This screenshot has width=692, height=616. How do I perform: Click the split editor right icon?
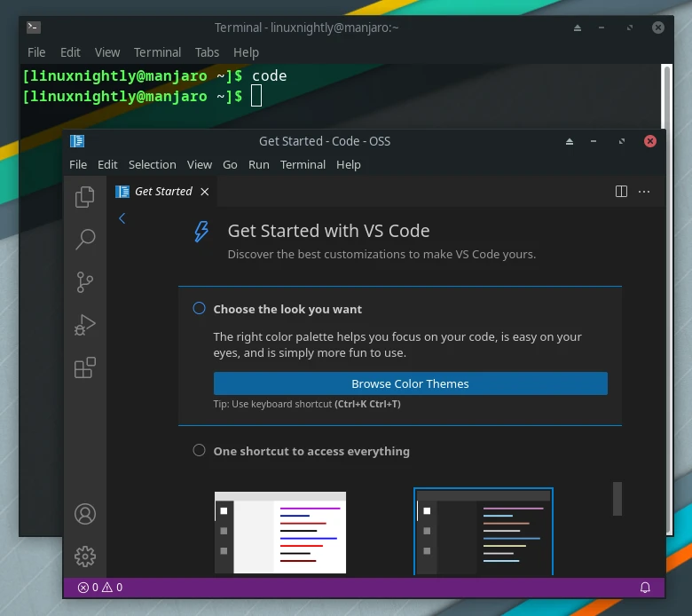pyautogui.click(x=621, y=191)
